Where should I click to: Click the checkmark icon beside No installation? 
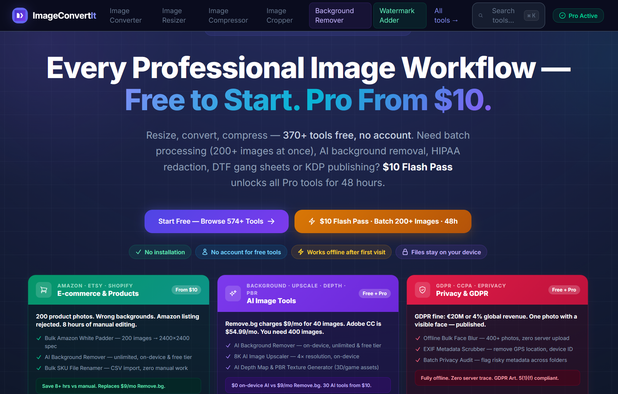138,252
